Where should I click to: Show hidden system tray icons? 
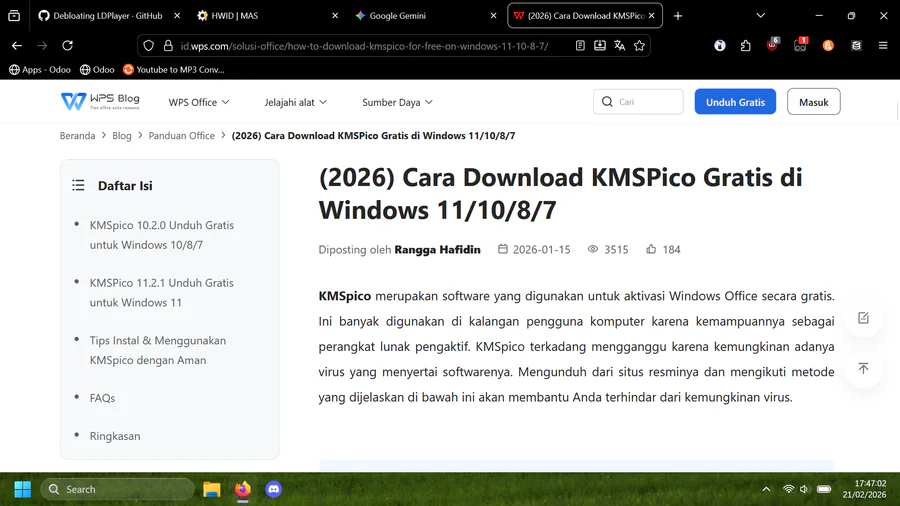point(766,489)
